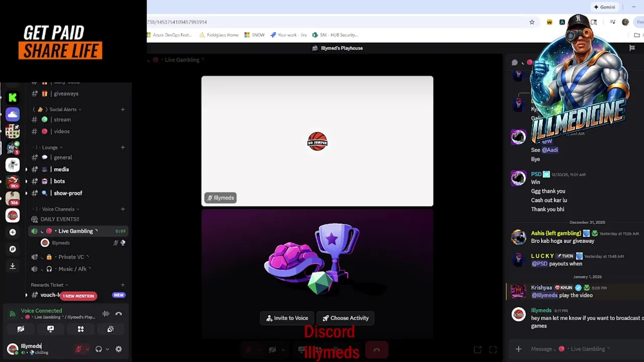Create channel in Voice Channels category

123,209
